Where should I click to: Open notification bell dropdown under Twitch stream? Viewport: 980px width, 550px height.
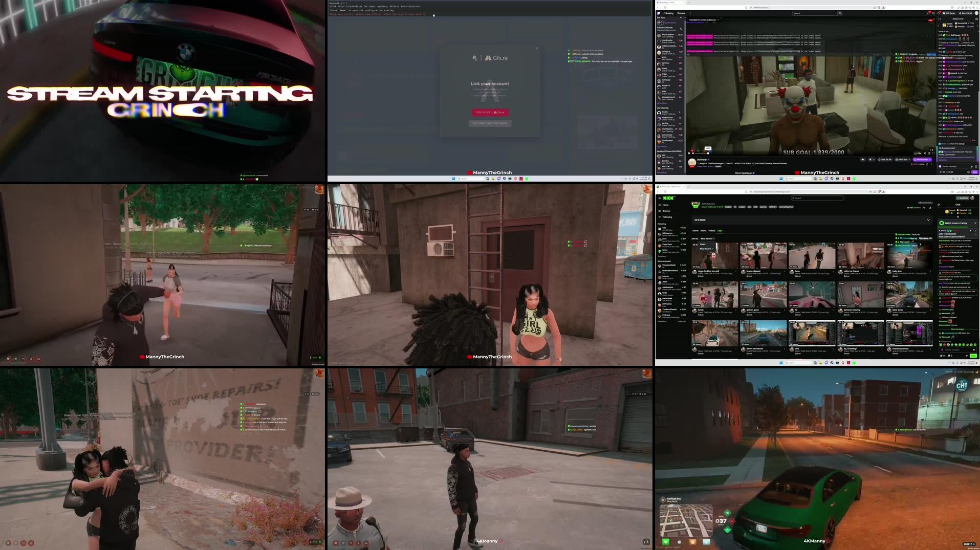click(872, 160)
